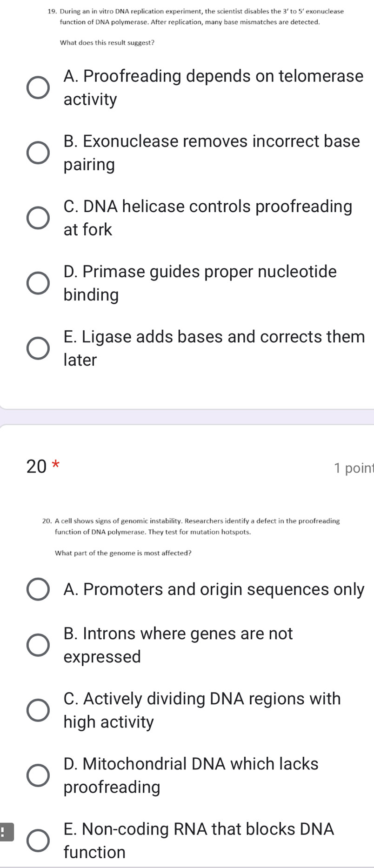Click the What does this result suggest text
374x868 pixels.
pos(107,43)
